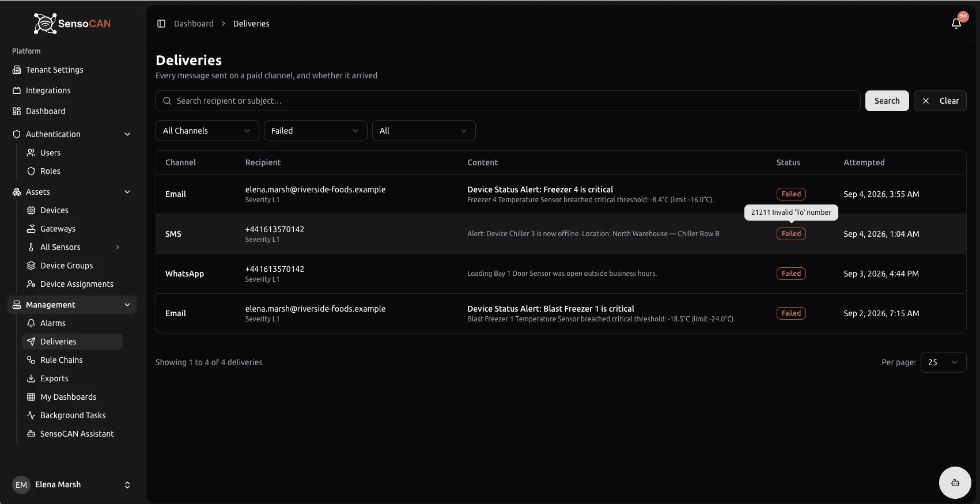Click 'Sep 4, 2026, 1:04 AM' cell
Image resolution: width=980 pixels, height=504 pixels.
[881, 234]
